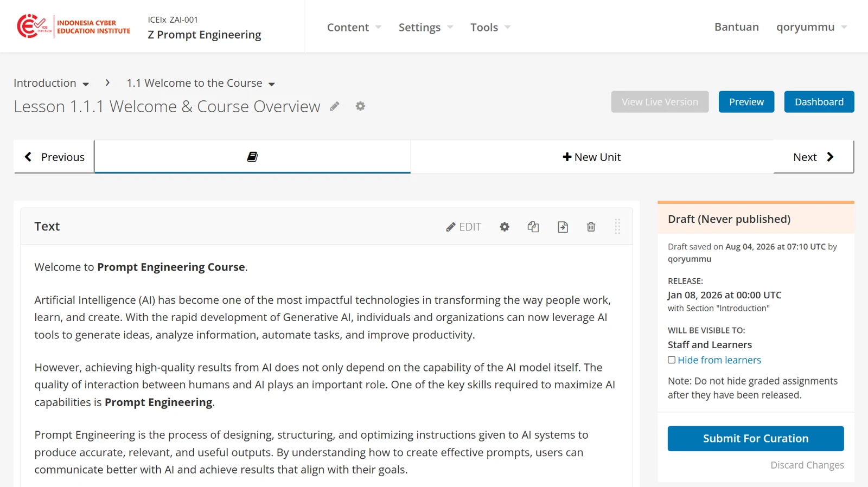The width and height of the screenshot is (868, 487).
Task: Expand the Introduction section dropdown
Action: (52, 83)
